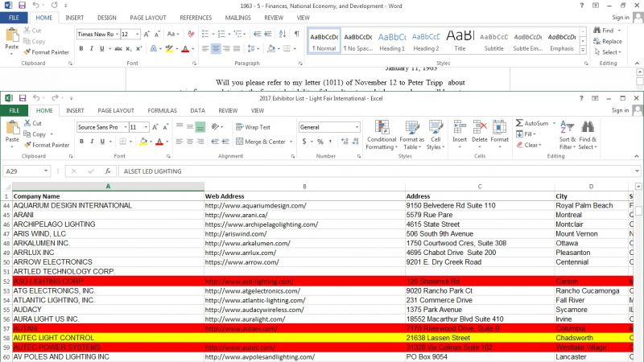
Task: Open the Excel FILE tab
Action: 14,110
